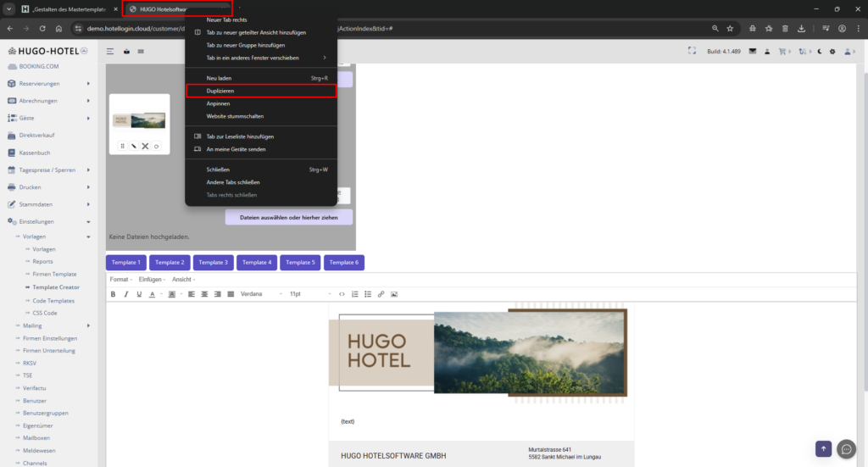Click the HUGO Hotel header image thumbnail
The height and width of the screenshot is (467, 868).
click(x=140, y=120)
